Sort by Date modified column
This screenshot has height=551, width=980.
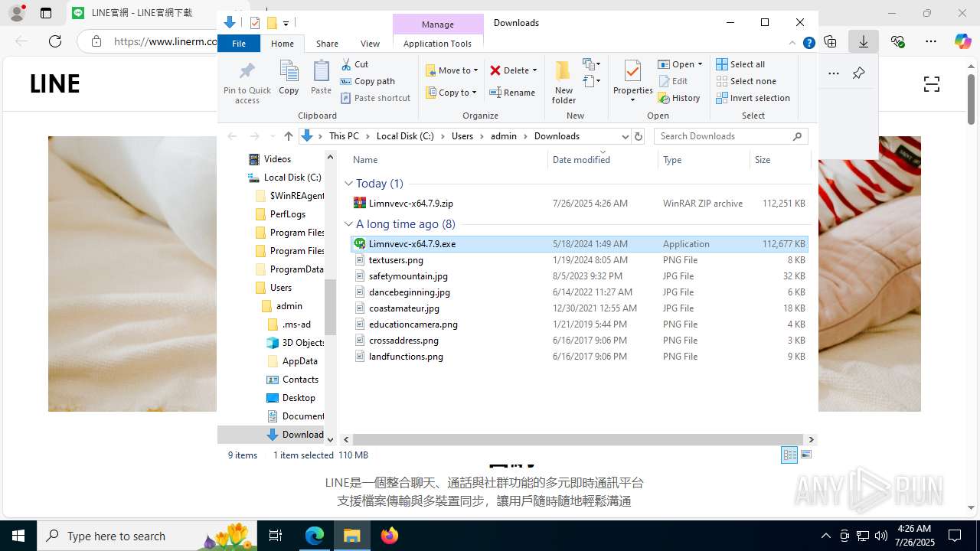[603, 160]
